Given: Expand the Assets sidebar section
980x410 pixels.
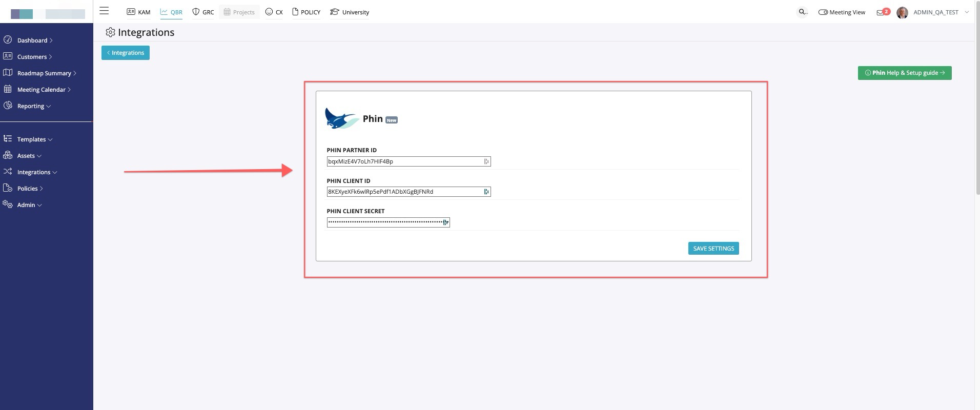Looking at the screenshot, I should coord(39,156).
